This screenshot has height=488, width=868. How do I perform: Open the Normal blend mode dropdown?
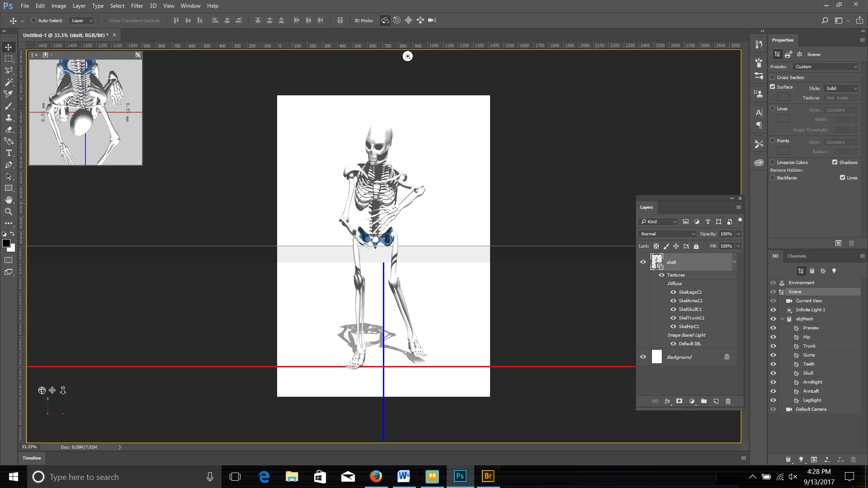tap(667, 234)
